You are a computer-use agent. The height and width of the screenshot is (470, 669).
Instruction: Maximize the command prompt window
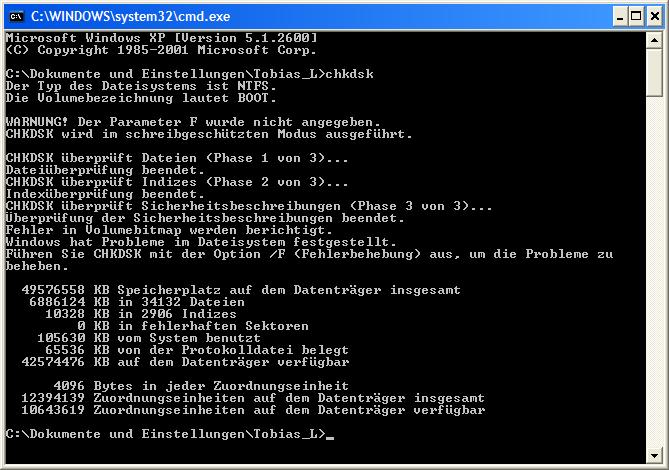[x=636, y=17]
